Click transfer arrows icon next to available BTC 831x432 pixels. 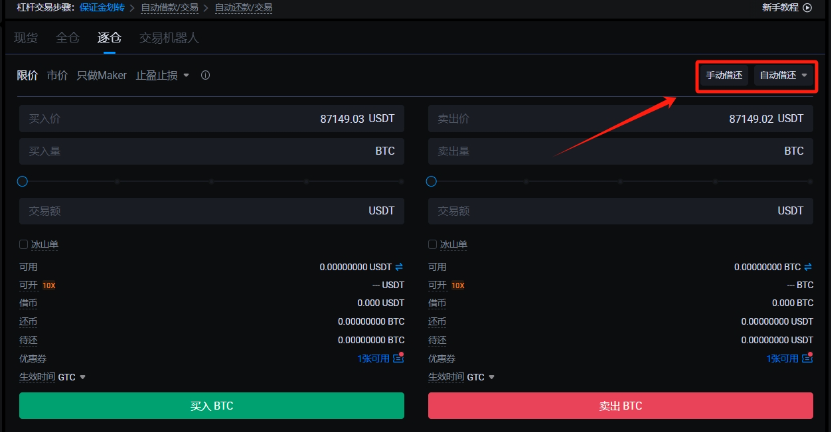808,267
